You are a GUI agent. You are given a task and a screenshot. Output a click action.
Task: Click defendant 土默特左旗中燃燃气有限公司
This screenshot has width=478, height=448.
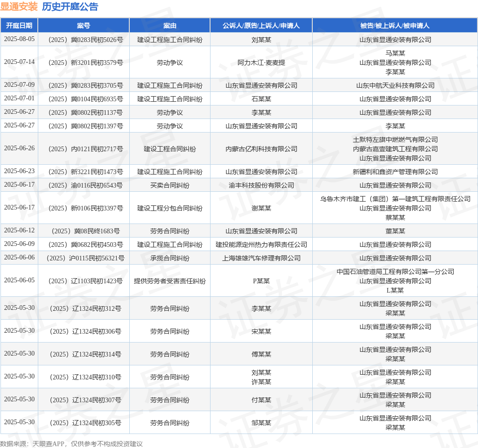click(x=395, y=140)
